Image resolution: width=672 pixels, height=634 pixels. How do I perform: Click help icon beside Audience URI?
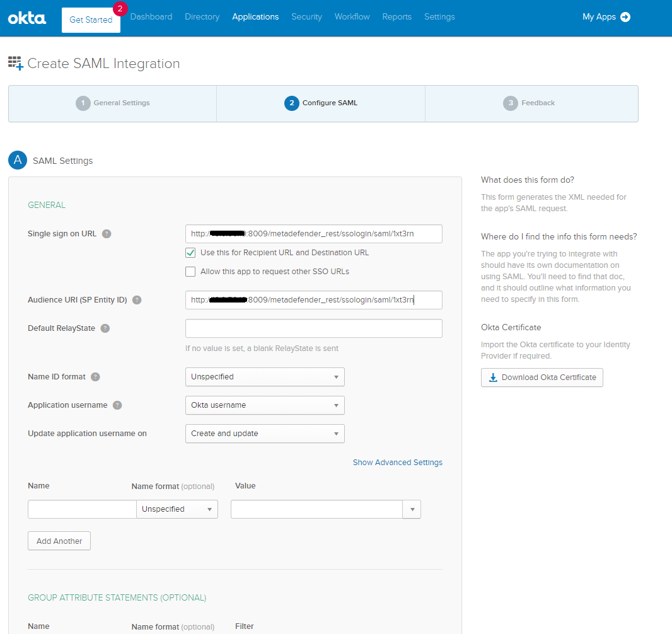pyautogui.click(x=137, y=300)
